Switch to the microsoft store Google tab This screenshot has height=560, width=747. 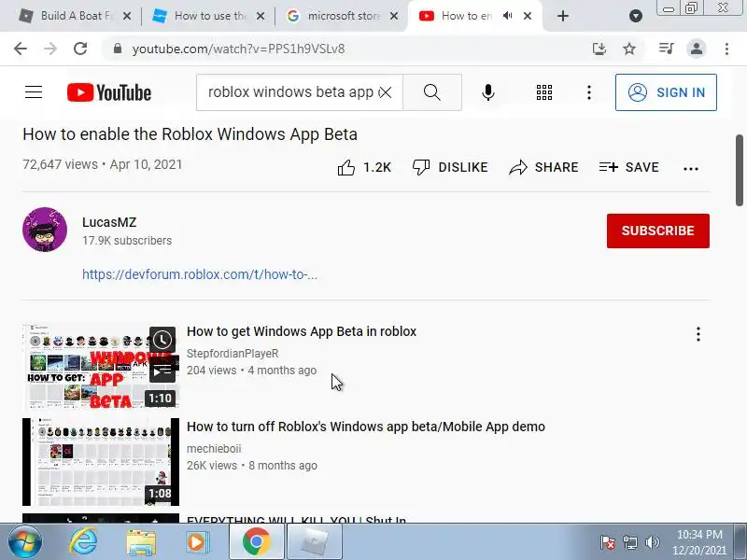tap(343, 16)
